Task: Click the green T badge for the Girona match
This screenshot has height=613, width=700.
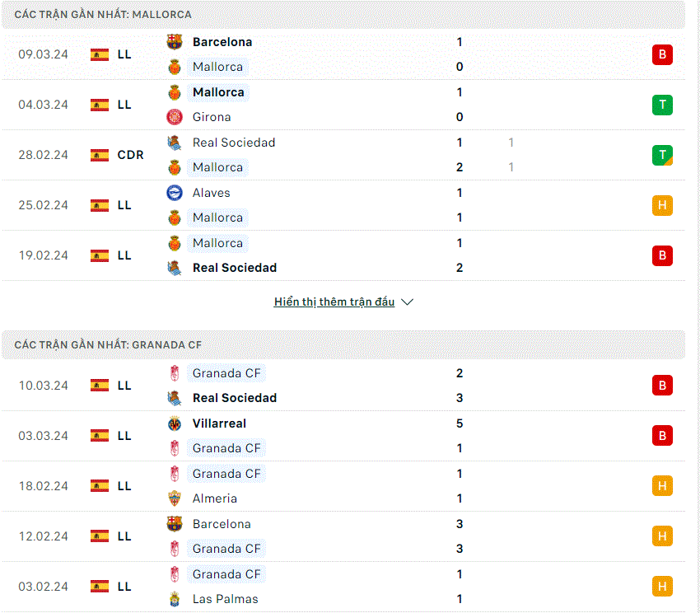Action: [x=662, y=105]
